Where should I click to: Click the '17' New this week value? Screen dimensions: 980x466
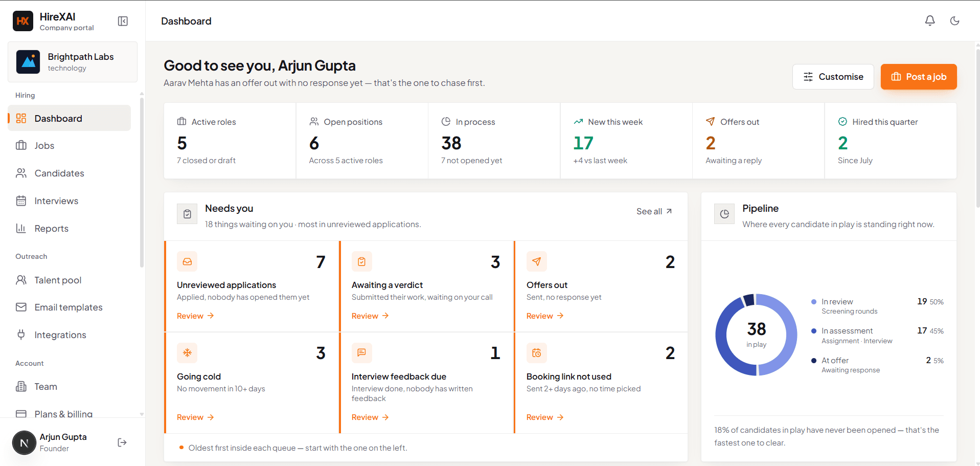point(583,143)
